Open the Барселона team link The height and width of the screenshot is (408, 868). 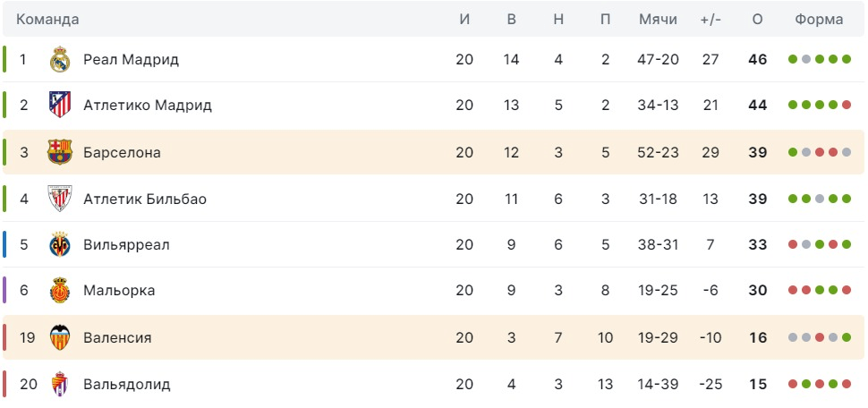[122, 153]
